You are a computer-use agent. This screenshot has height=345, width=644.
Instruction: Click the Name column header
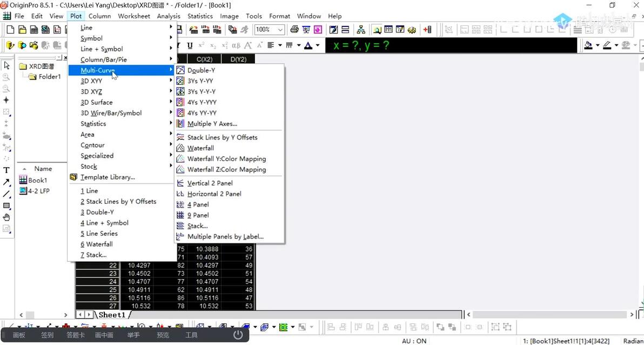pos(43,169)
